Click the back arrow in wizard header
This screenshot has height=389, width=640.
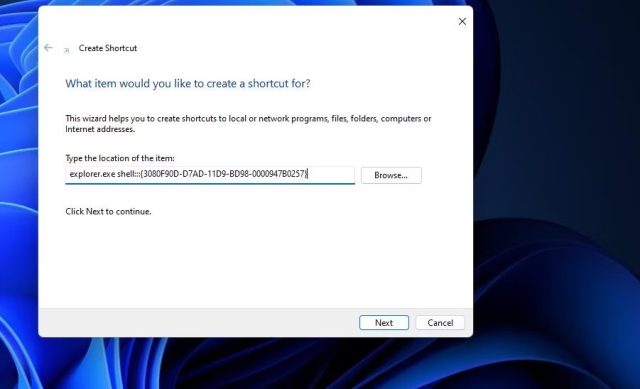tap(48, 48)
